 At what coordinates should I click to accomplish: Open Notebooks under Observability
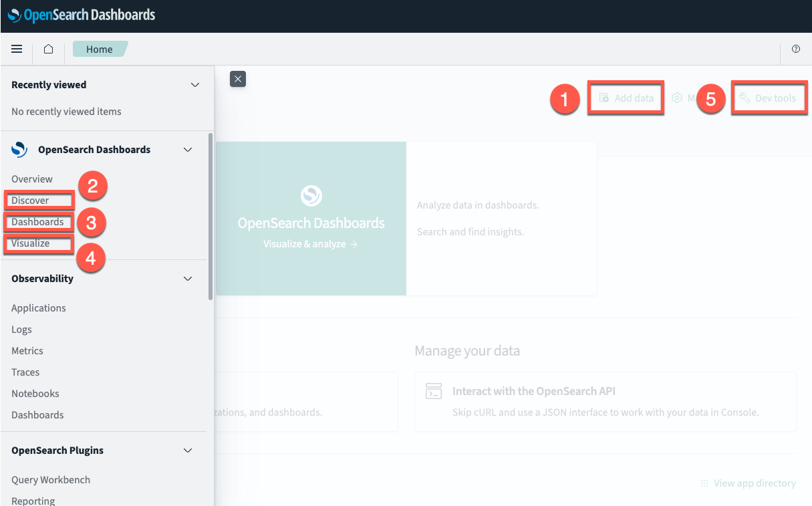pos(35,394)
